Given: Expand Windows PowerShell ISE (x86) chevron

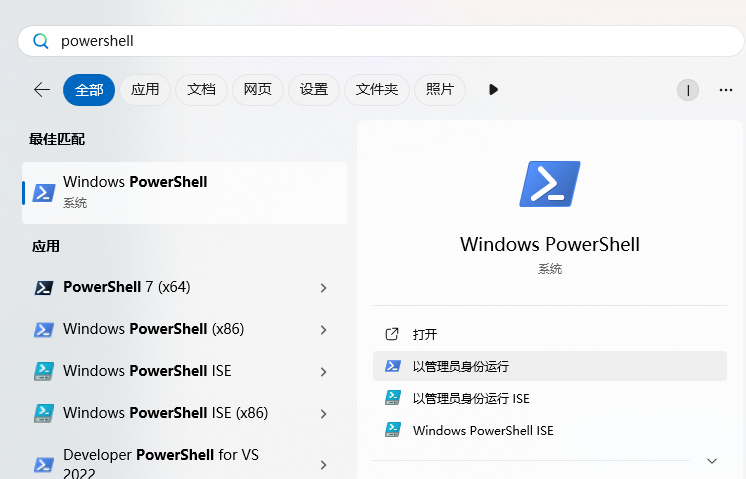Looking at the screenshot, I should [x=323, y=413].
